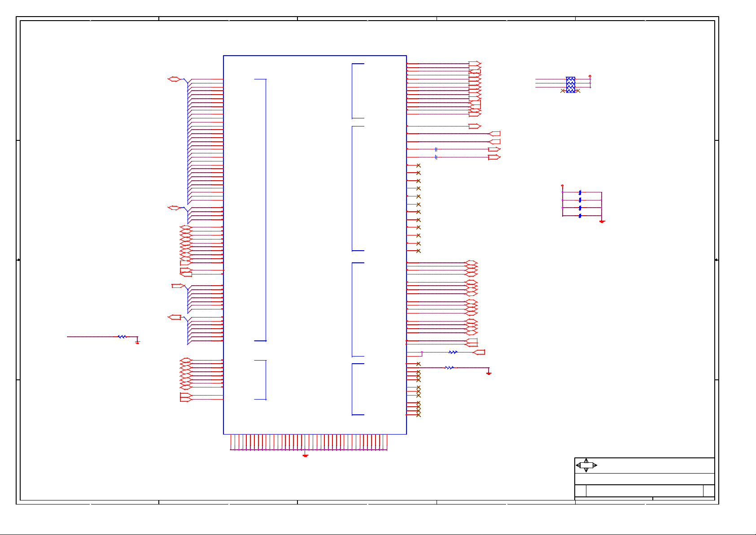The height and width of the screenshot is (535, 756).
Task: Select the ground symbol under the IC's bottom pins
Action: (305, 456)
